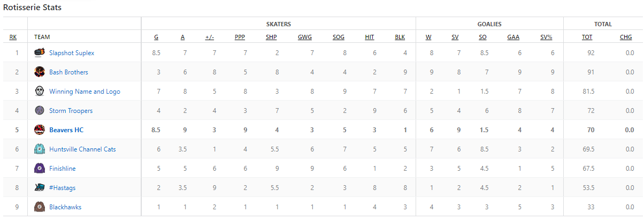Sort by GAA column header
This screenshot has width=644, height=220.
513,37
